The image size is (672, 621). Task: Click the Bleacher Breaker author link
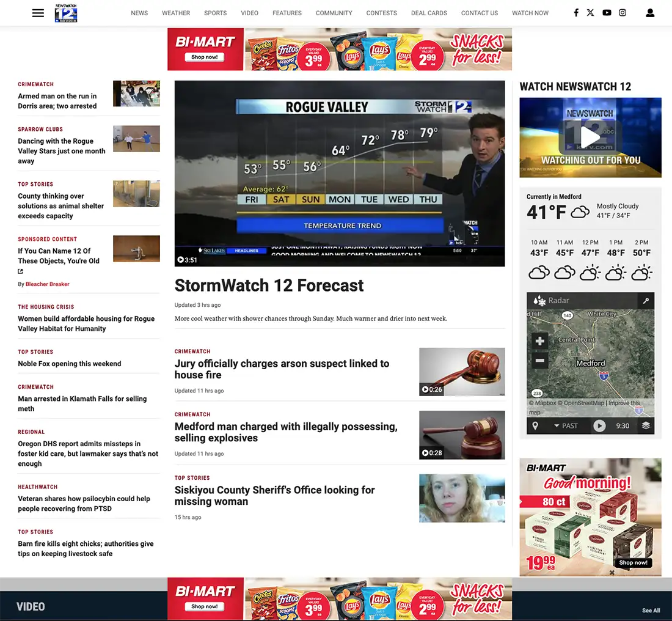tap(47, 284)
